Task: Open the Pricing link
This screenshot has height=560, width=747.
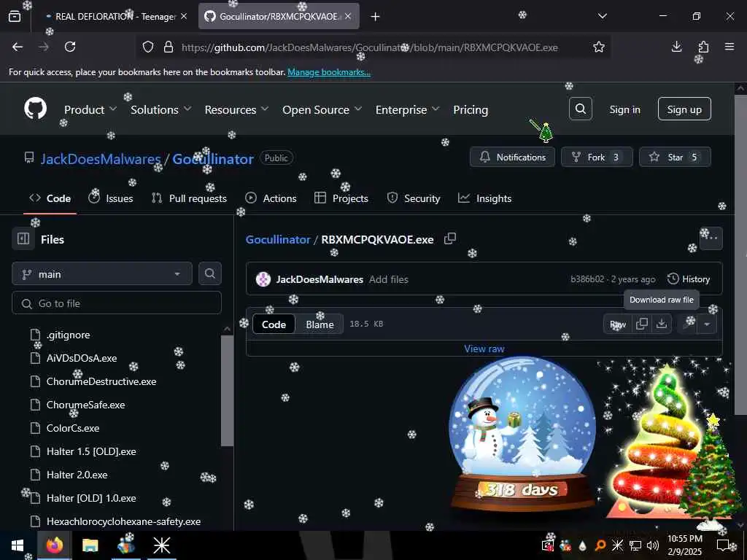Action: tap(471, 109)
